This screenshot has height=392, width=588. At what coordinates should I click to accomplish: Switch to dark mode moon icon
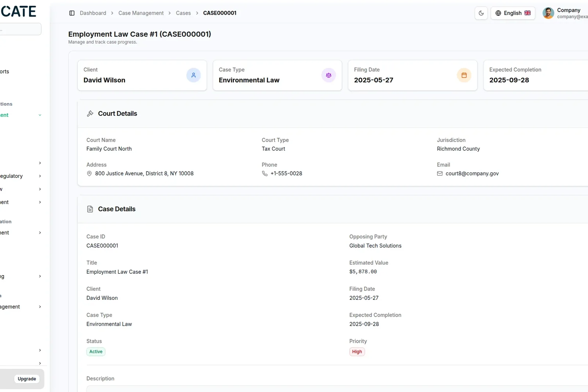(x=481, y=13)
